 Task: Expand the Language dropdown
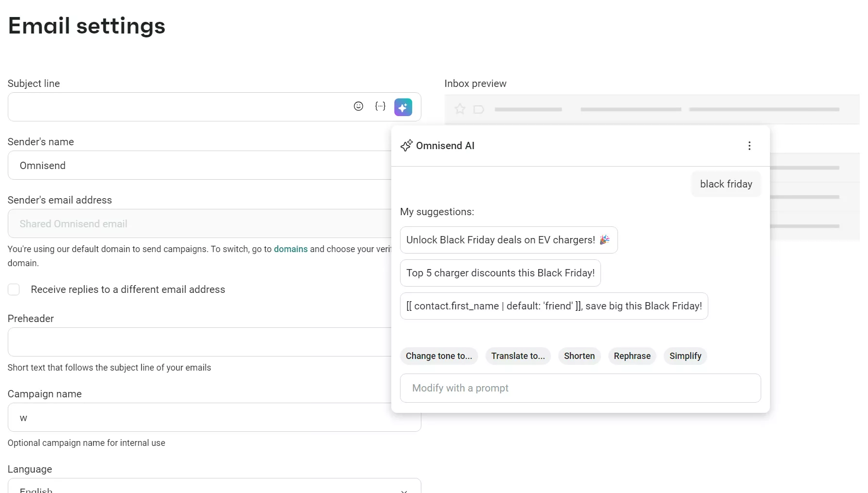tap(214, 486)
